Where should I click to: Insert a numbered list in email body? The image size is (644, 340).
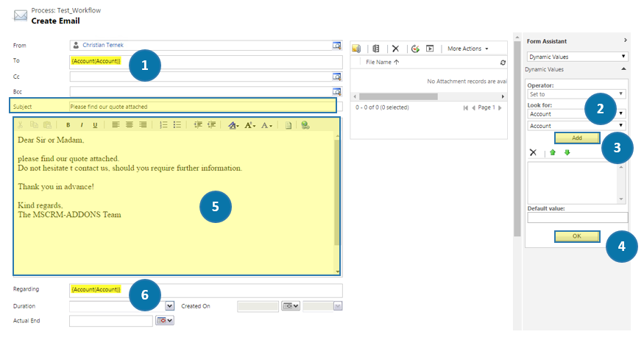pos(163,125)
